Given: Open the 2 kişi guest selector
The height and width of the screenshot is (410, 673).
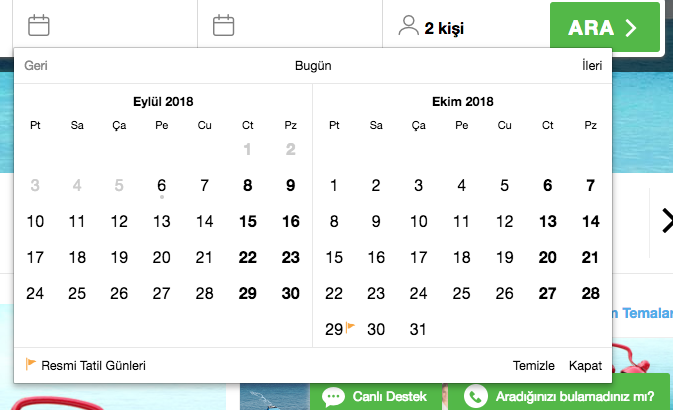Looking at the screenshot, I should click(466, 25).
